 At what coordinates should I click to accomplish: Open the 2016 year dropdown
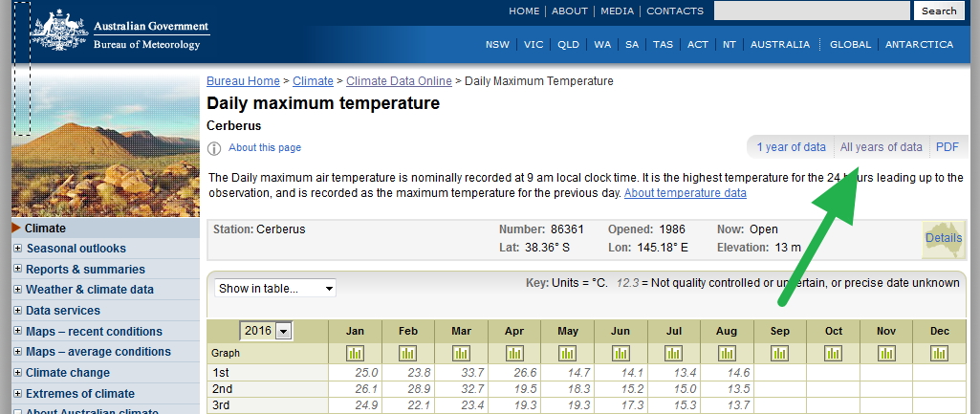pyautogui.click(x=266, y=331)
